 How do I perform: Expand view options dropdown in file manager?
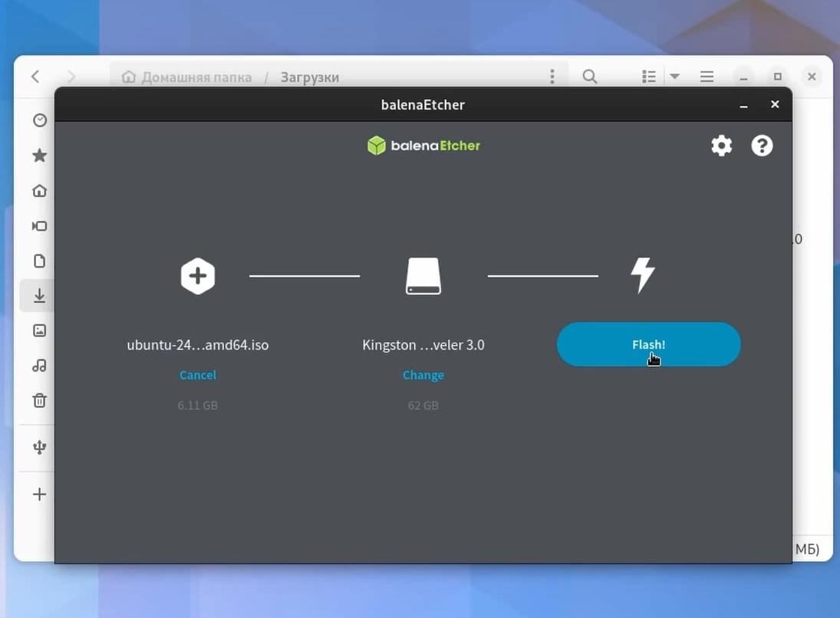pos(675,77)
